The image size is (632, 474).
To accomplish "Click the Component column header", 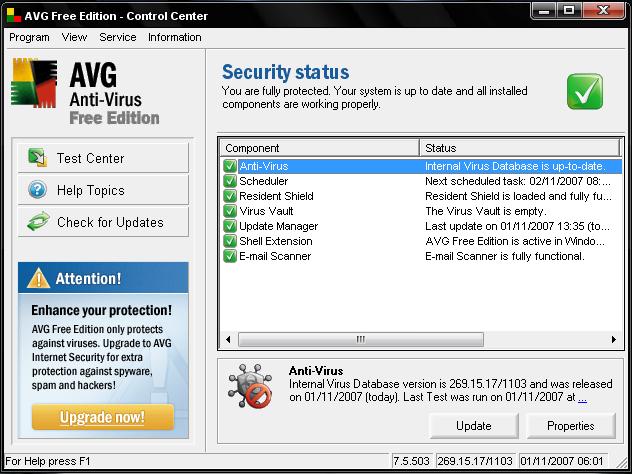I will coord(320,148).
